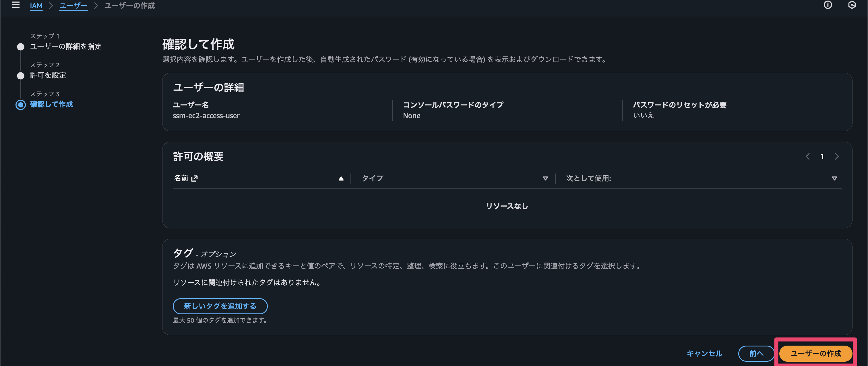Click the previous page chevron in 許可の概要
868x366 pixels.
(808, 156)
